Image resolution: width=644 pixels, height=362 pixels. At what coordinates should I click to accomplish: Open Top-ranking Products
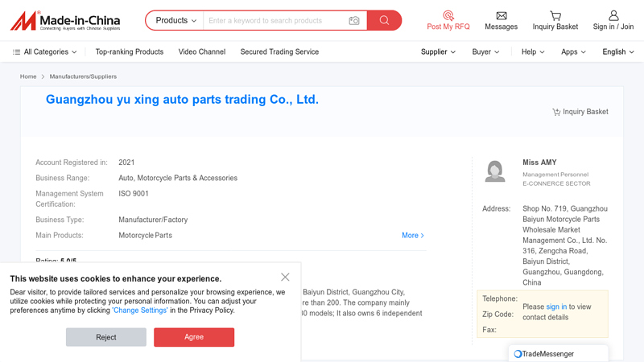[x=130, y=52]
